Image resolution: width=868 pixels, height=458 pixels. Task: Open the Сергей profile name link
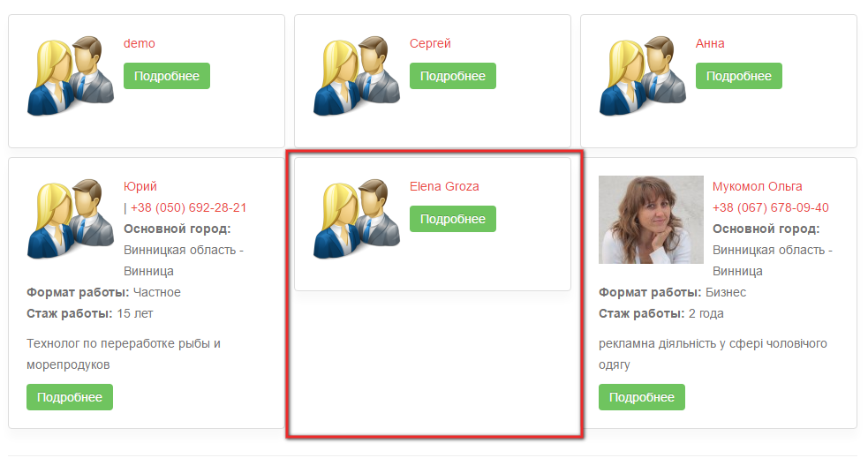click(x=430, y=43)
